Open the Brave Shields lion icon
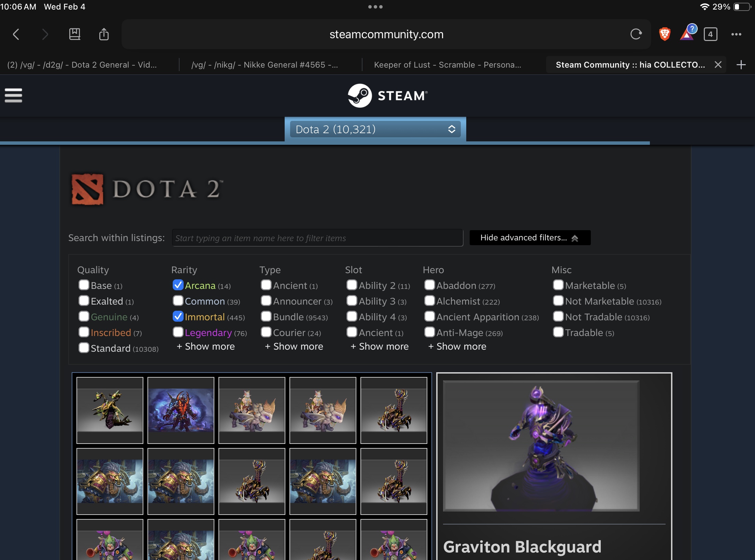This screenshot has width=755, height=560. pyautogui.click(x=665, y=34)
